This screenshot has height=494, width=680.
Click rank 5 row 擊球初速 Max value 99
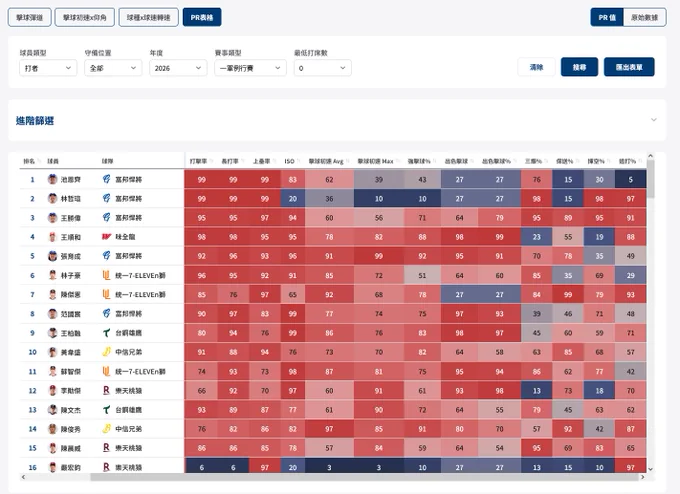tap(379, 256)
